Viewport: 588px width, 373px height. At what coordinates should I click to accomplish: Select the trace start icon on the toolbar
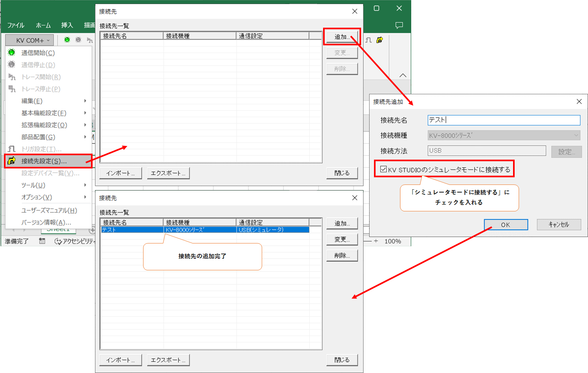pyautogui.click(x=90, y=40)
